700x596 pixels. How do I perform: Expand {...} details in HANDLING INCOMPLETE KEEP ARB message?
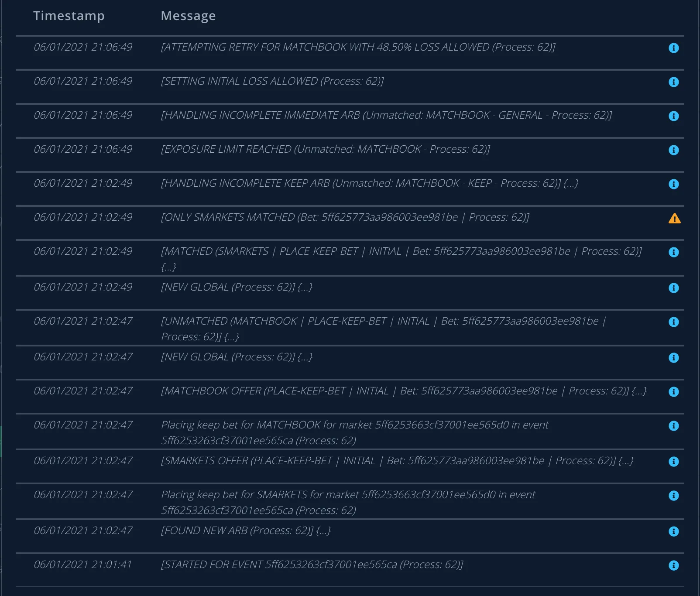click(571, 183)
